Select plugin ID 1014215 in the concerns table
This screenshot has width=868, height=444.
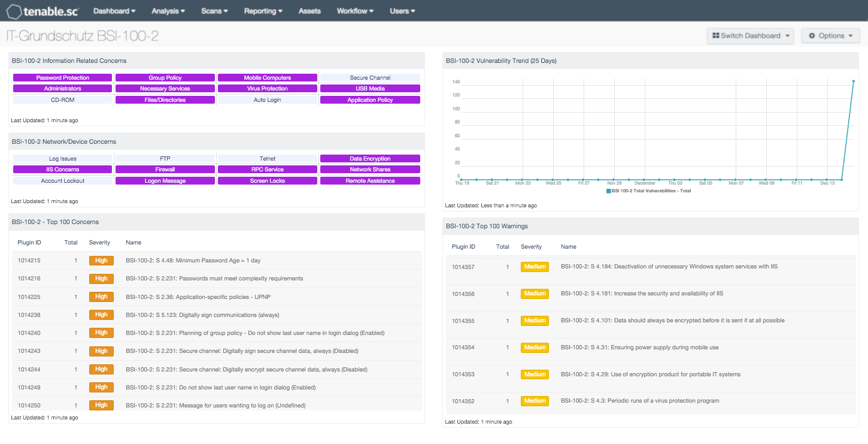coord(29,261)
